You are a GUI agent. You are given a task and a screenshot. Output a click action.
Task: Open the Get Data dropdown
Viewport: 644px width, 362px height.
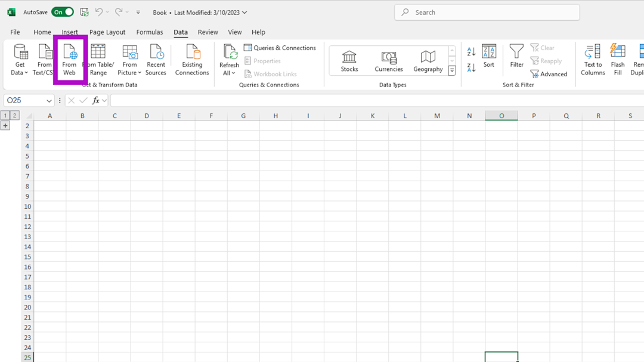click(18, 58)
